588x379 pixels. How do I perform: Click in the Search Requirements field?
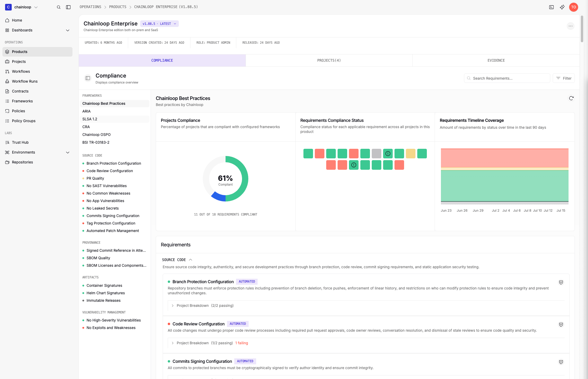[x=507, y=78]
